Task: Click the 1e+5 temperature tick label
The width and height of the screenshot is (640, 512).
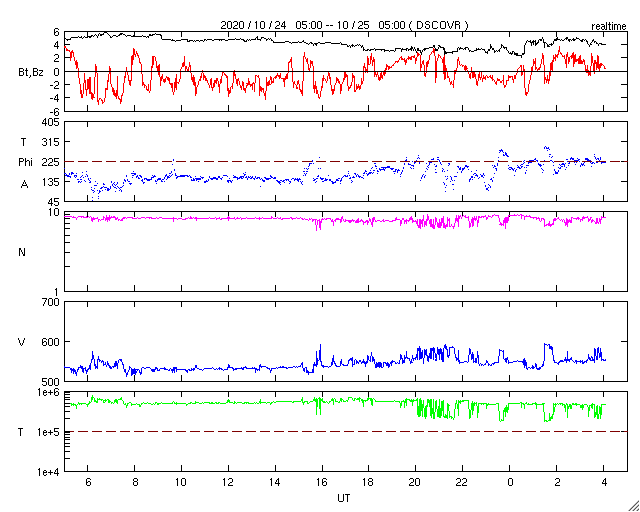Action: tap(49, 432)
